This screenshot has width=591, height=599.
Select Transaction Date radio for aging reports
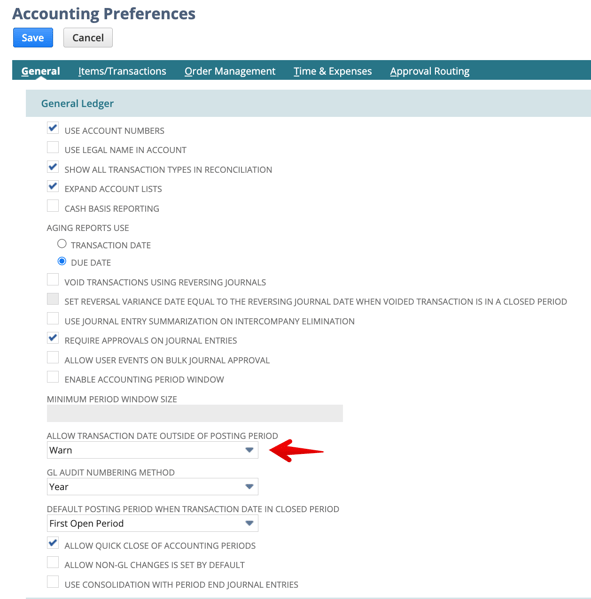62,243
